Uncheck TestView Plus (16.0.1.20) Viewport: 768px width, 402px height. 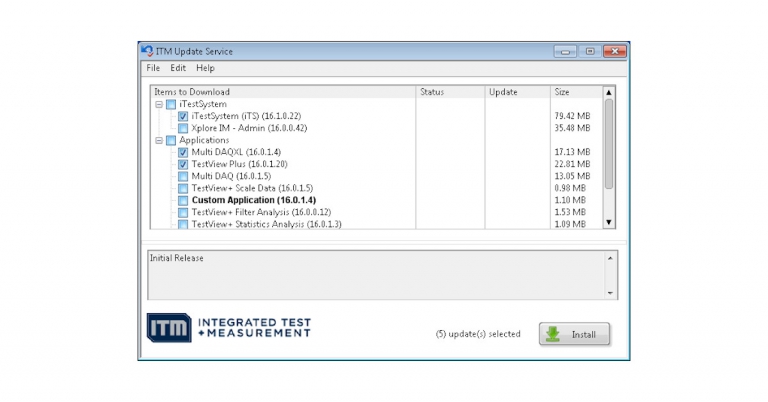183,165
